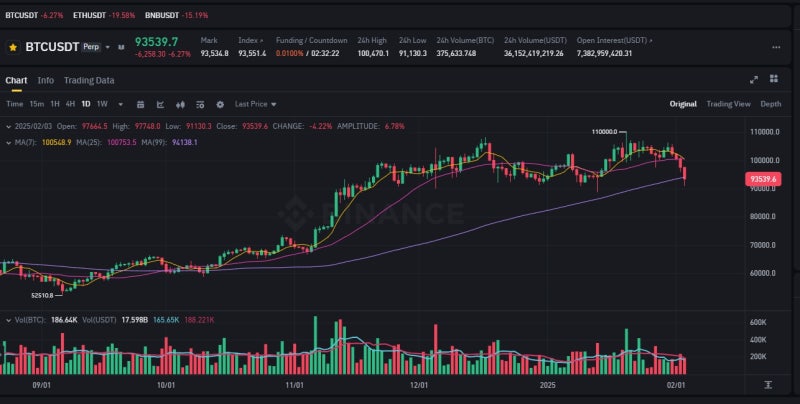The height and width of the screenshot is (404, 800).
Task: Click the current price label 93539.6 on axis
Action: pos(765,178)
